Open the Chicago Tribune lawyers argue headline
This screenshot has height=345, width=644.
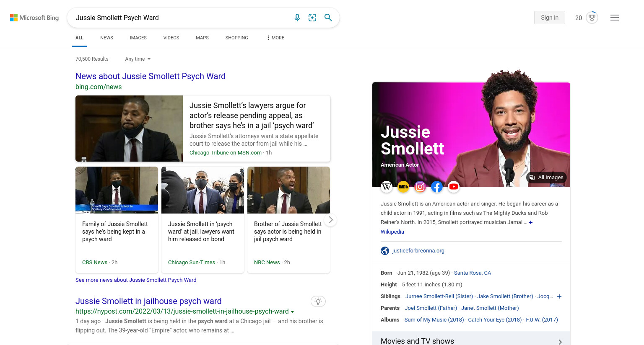(x=252, y=116)
